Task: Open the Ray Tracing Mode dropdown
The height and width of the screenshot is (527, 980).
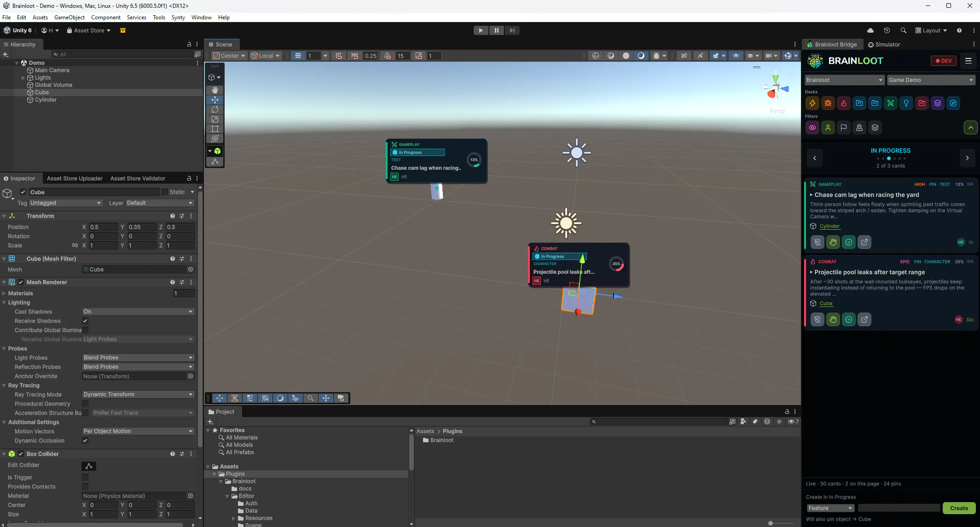Action: [138, 394]
